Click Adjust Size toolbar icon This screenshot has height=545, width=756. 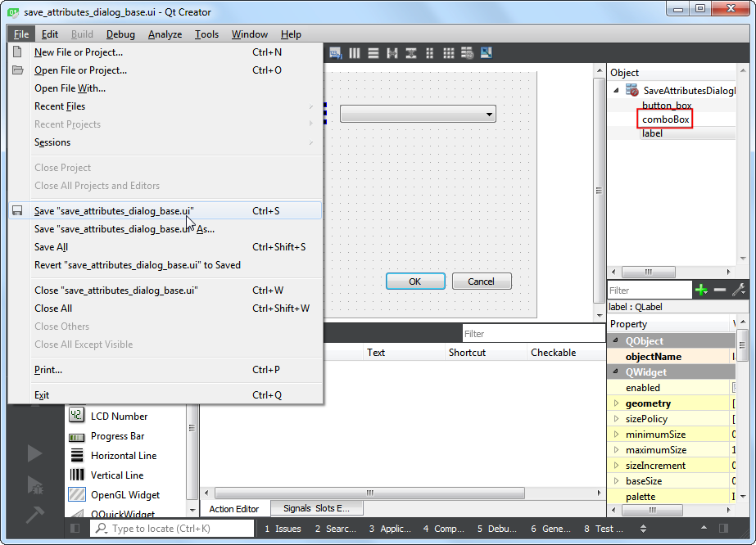tap(487, 53)
